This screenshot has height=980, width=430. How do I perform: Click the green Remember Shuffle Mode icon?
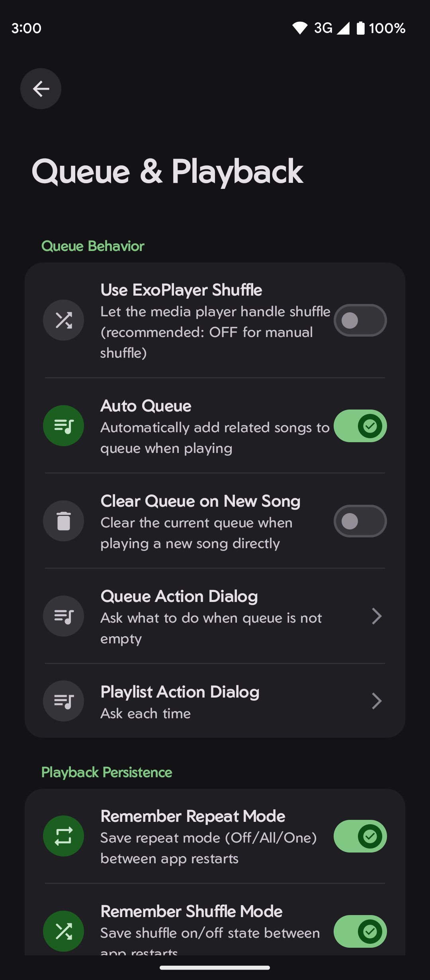63,931
